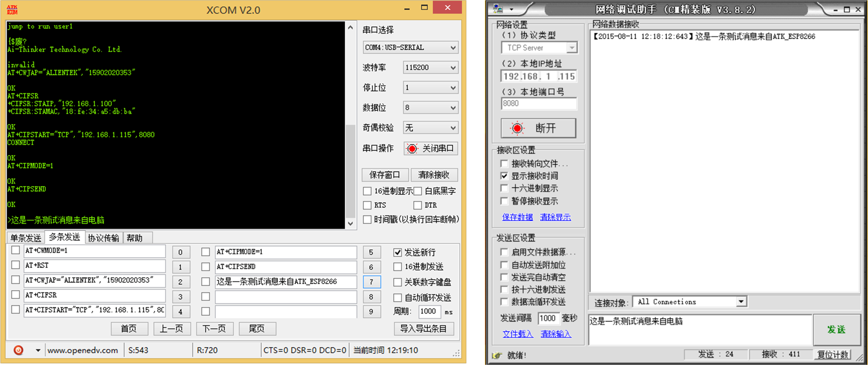
Task: Click the ATK logo in the XCOM title bar
Action: click(x=12, y=9)
